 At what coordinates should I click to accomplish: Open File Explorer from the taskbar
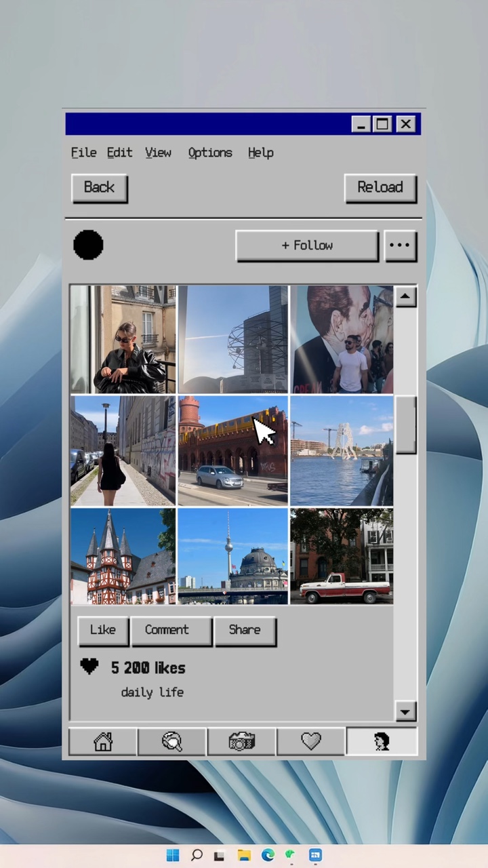point(244,855)
